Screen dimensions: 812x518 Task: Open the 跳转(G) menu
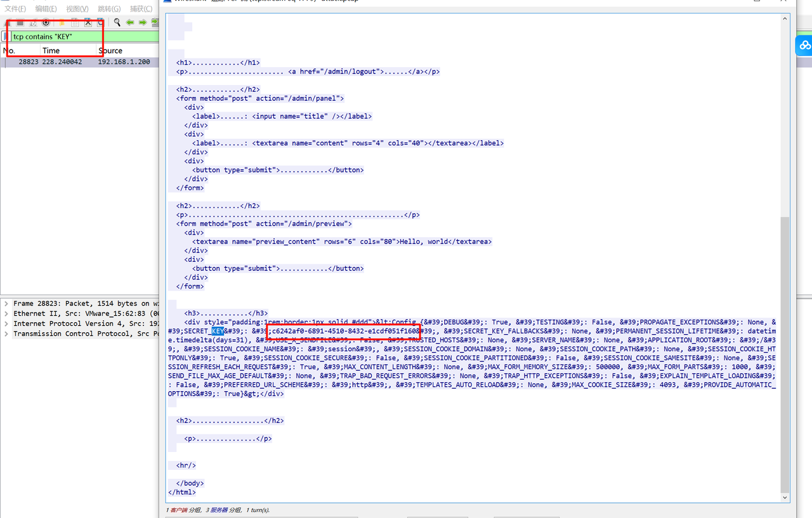(109, 9)
